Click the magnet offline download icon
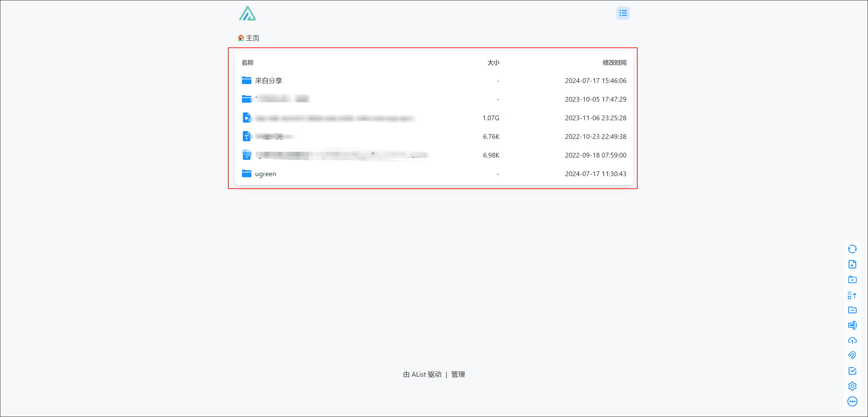The height and width of the screenshot is (417, 868). click(x=852, y=355)
